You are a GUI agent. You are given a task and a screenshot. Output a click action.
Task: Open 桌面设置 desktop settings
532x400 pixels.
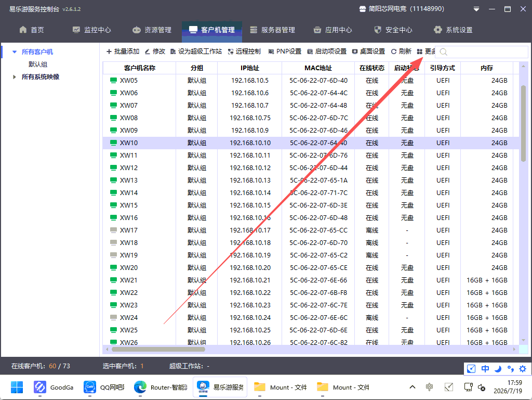coord(368,51)
